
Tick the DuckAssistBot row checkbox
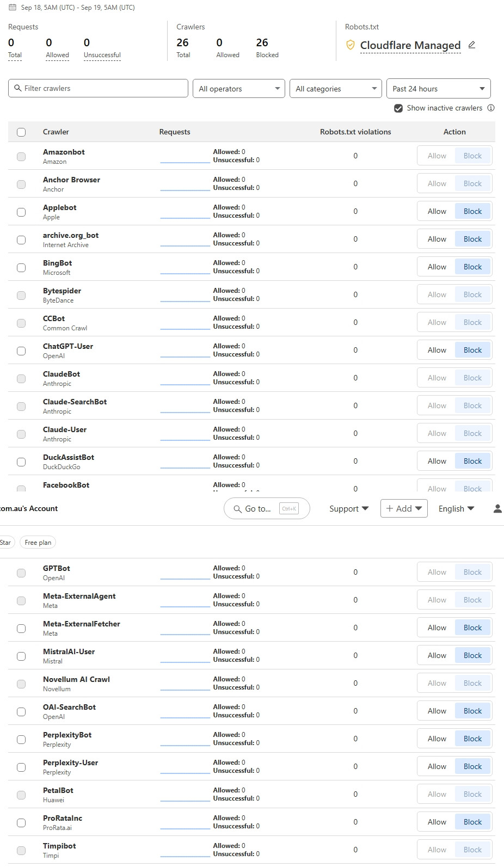click(21, 462)
